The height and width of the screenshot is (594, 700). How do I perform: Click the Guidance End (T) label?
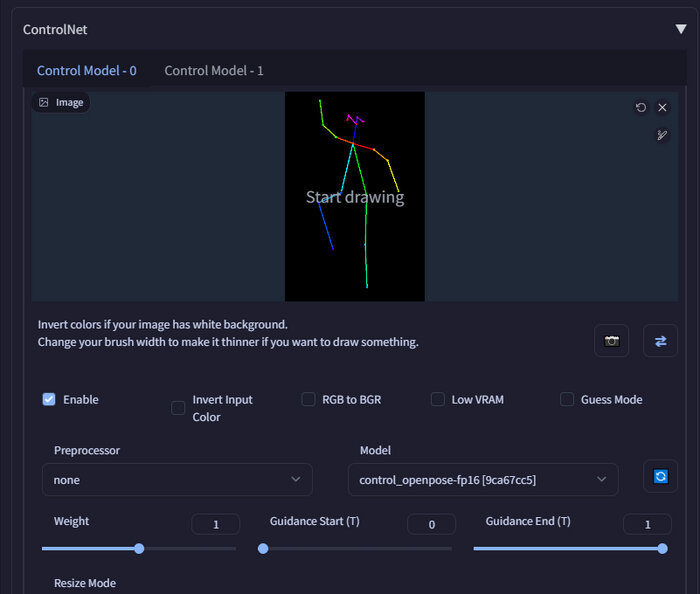pyautogui.click(x=528, y=521)
